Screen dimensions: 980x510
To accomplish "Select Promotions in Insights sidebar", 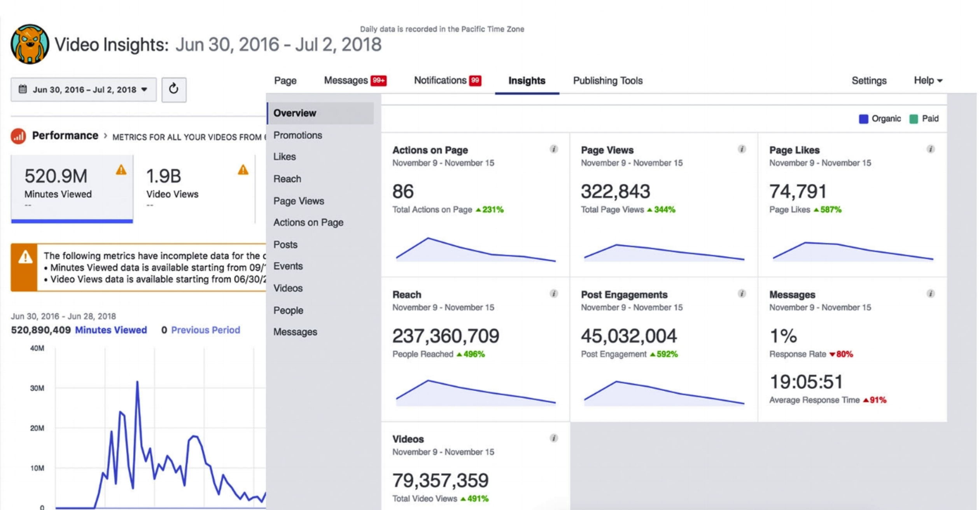I will click(x=297, y=135).
